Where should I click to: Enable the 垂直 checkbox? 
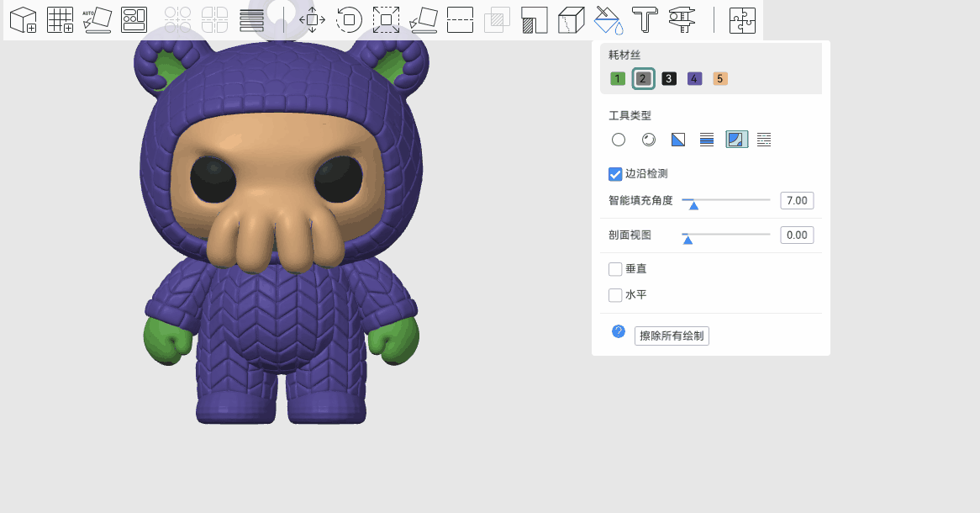click(615, 269)
